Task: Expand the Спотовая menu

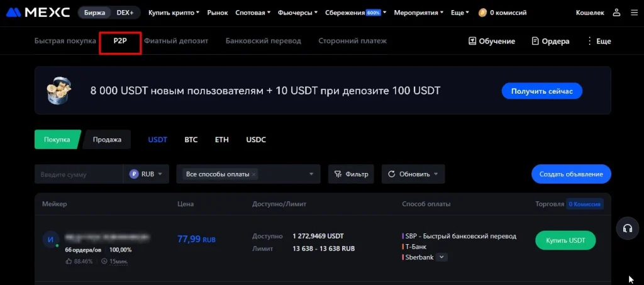Action: tap(253, 13)
